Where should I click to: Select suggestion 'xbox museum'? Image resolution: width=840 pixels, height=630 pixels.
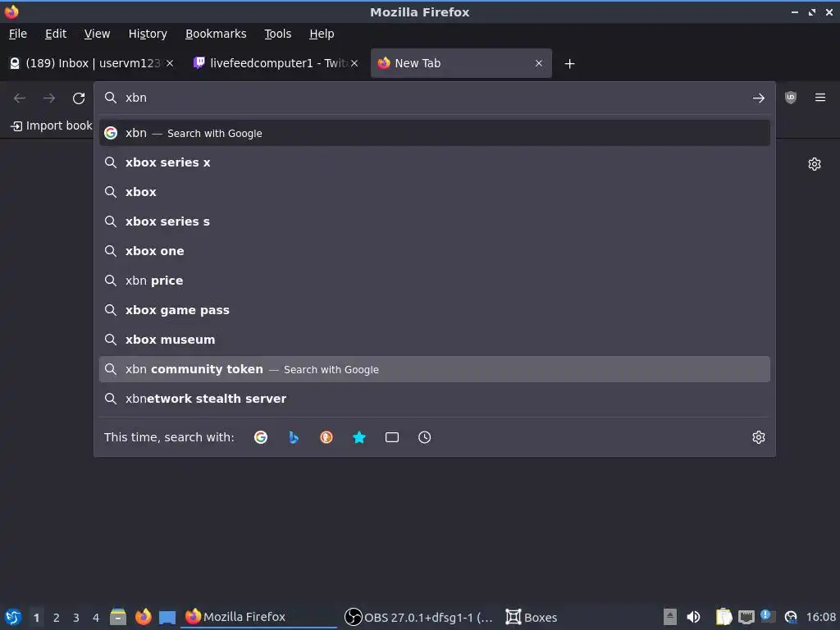click(435, 339)
